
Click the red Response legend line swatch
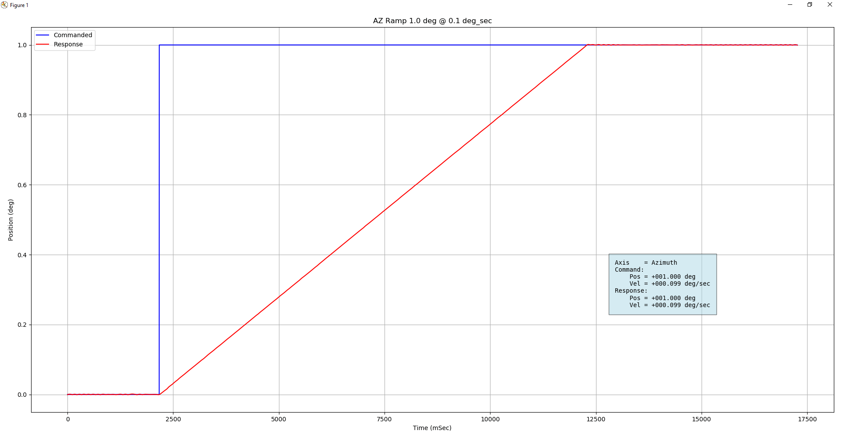click(42, 44)
